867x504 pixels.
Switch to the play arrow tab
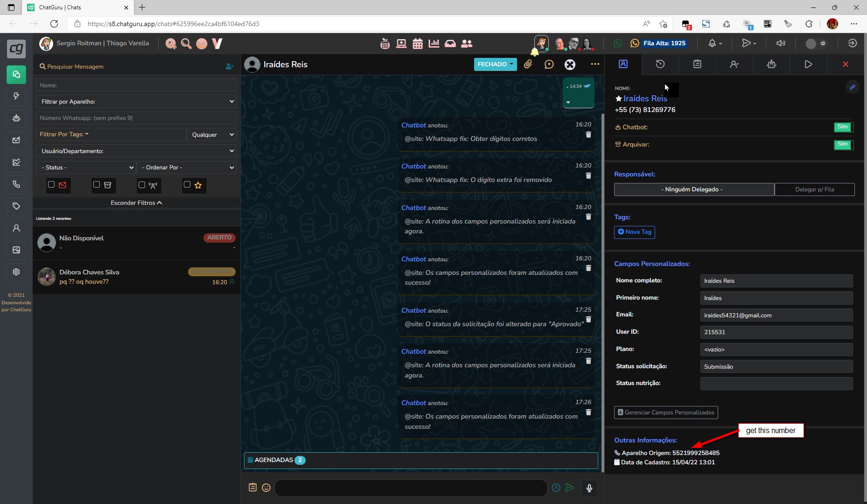[808, 64]
